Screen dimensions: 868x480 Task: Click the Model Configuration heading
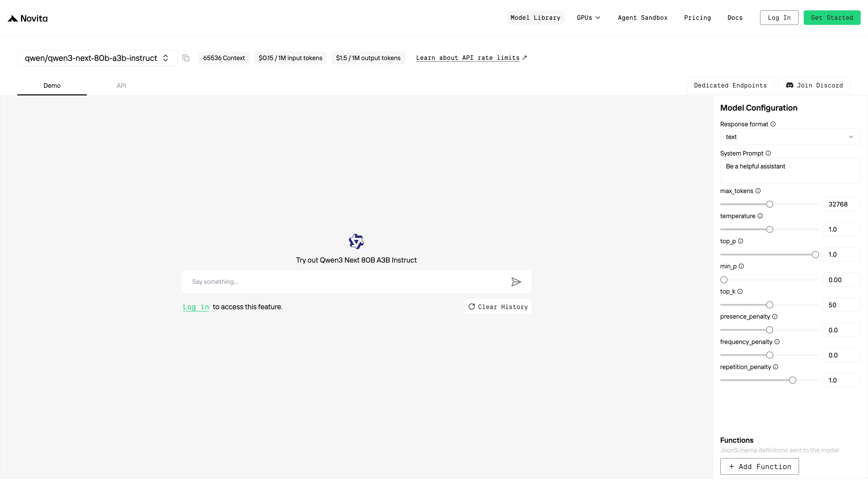click(759, 108)
